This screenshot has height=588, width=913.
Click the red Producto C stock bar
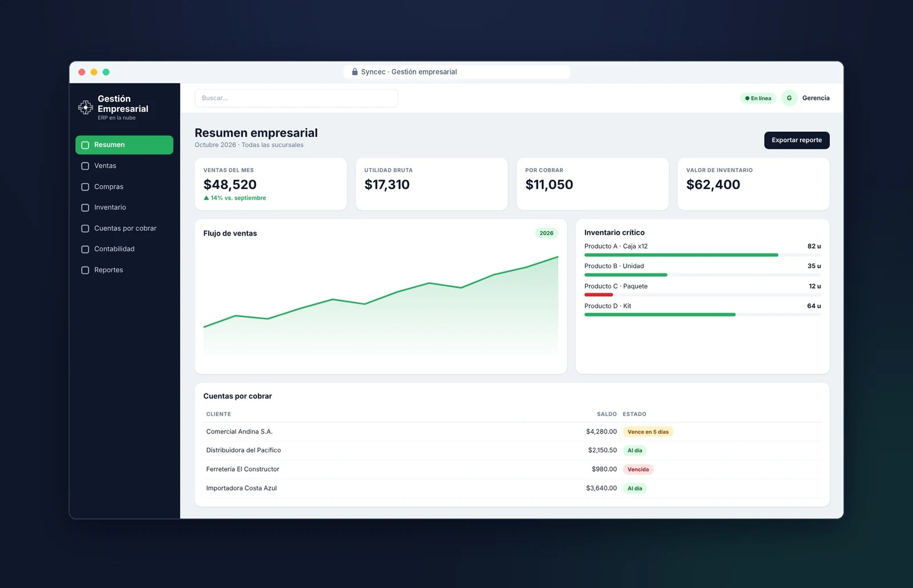(x=599, y=295)
